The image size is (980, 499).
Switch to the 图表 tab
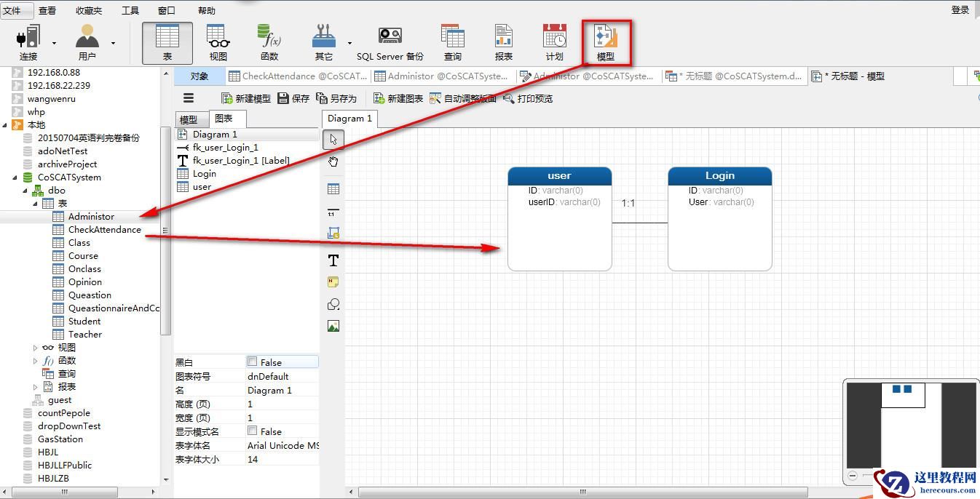click(226, 118)
